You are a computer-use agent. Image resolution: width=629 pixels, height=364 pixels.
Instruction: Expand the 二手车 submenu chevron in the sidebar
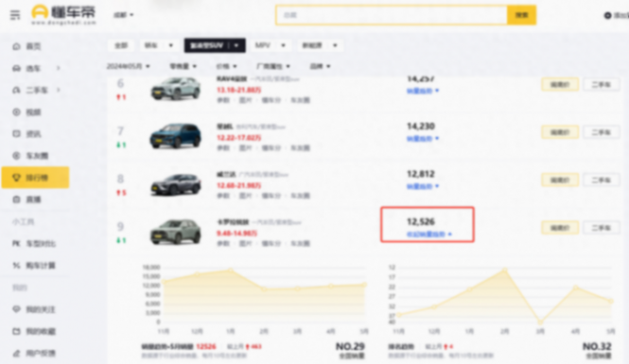[x=58, y=90]
